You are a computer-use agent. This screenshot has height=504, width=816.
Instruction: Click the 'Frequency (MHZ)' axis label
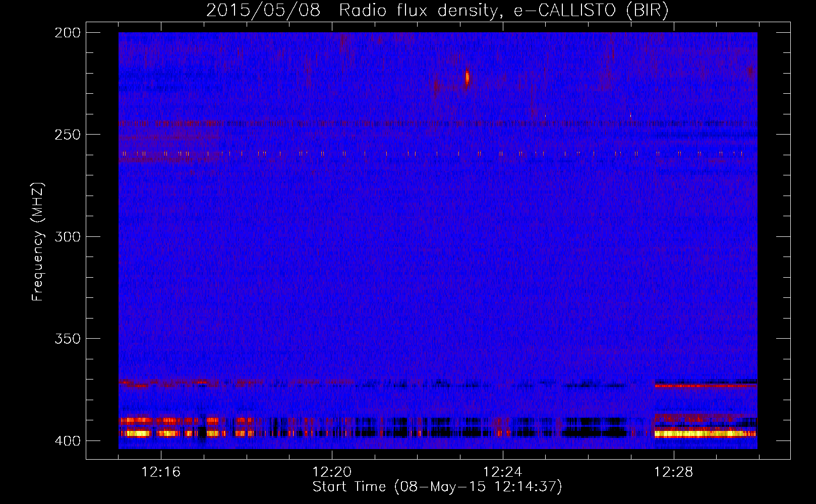(38, 241)
